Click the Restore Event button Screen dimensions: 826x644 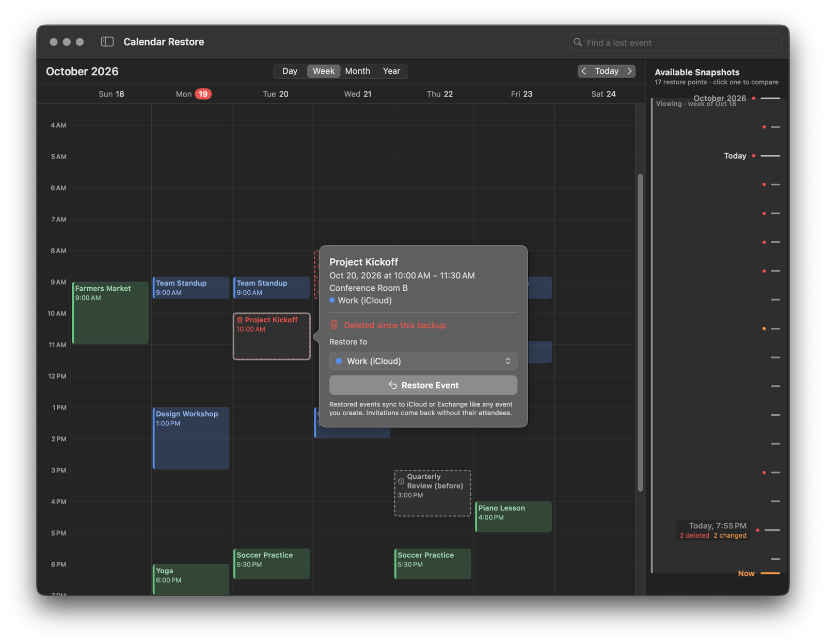[x=423, y=385]
